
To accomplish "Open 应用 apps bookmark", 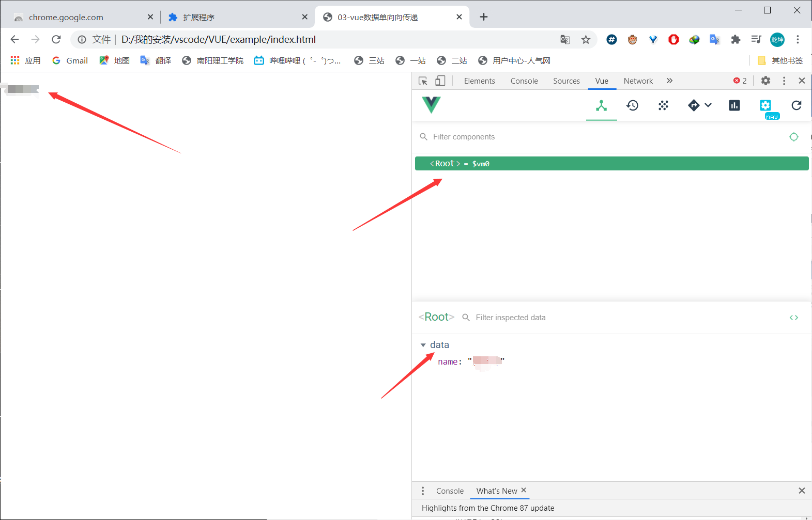I will (26, 60).
